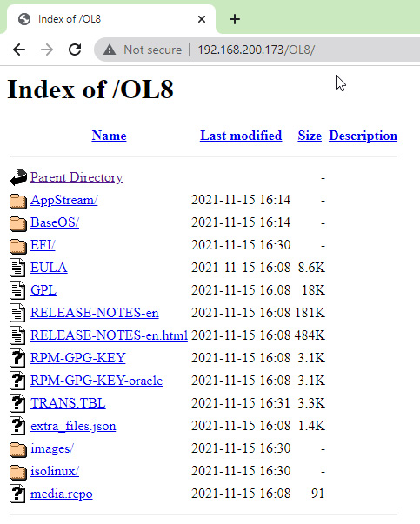The height and width of the screenshot is (524, 420).
Task: Open a new tab with plus icon
Action: [235, 19]
